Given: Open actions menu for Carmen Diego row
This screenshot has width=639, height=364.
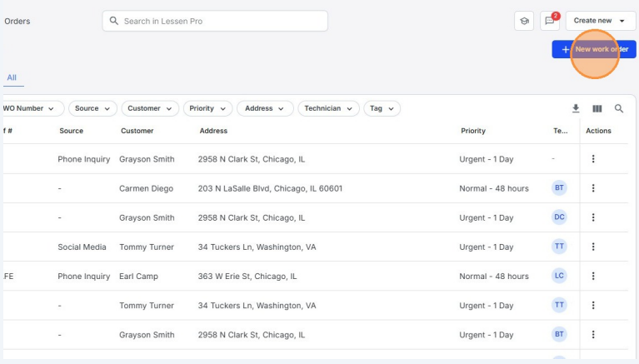Looking at the screenshot, I should tap(593, 188).
